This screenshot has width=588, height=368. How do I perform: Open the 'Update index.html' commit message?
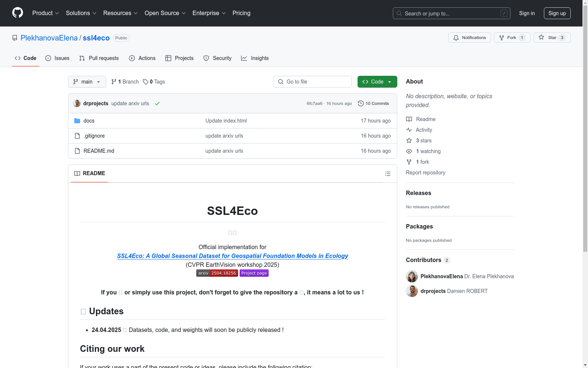click(226, 121)
